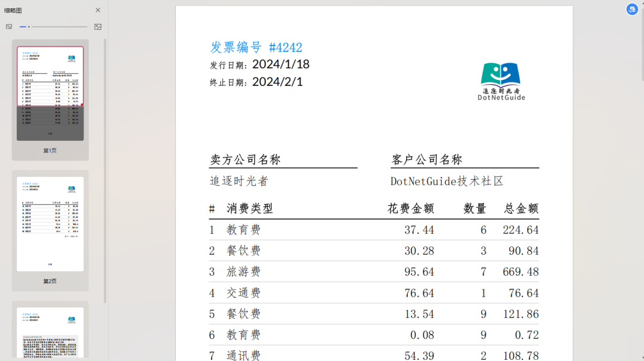The image size is (644, 361).
Task: Click the 消费类型 column header
Action: [250, 209]
